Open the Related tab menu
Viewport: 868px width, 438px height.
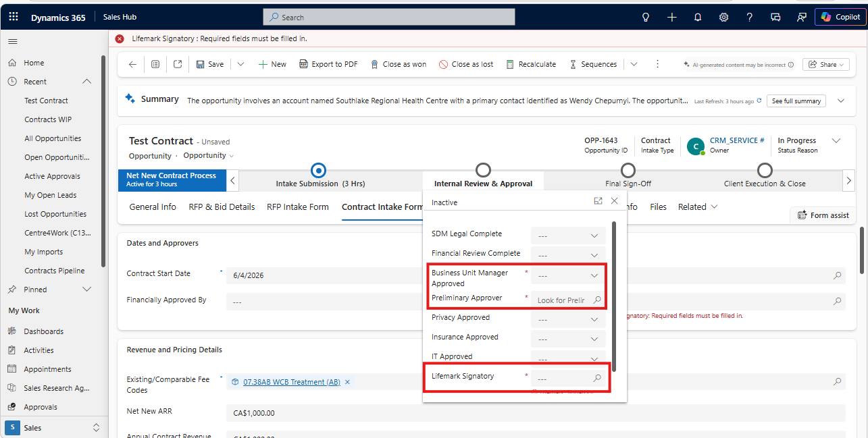pyautogui.click(x=698, y=207)
